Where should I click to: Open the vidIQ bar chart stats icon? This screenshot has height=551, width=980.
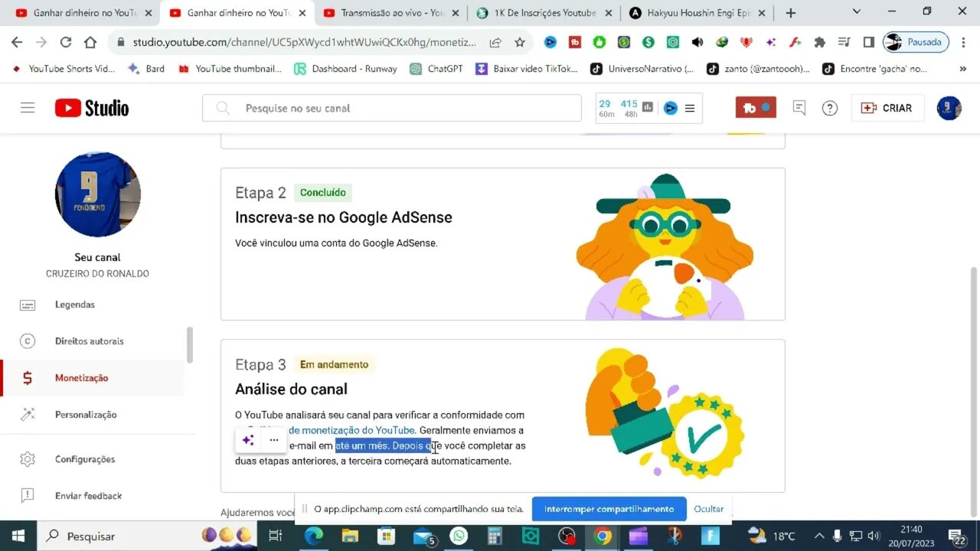(x=648, y=108)
